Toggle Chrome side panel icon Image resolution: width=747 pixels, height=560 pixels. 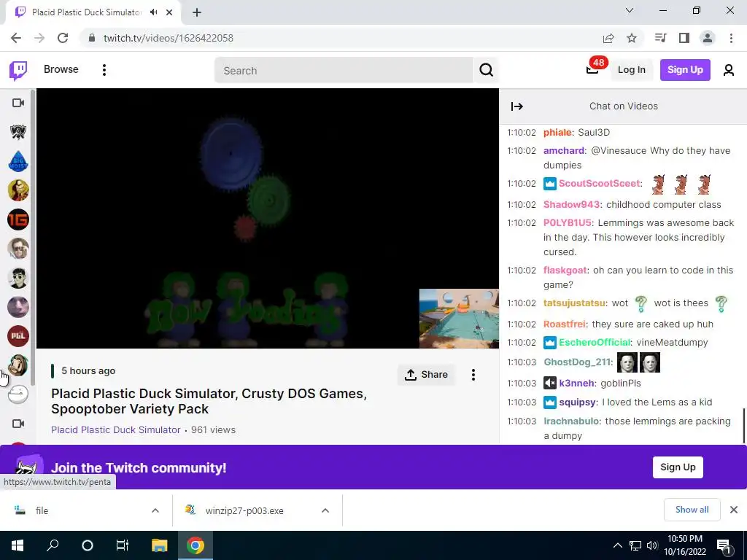[x=684, y=38]
